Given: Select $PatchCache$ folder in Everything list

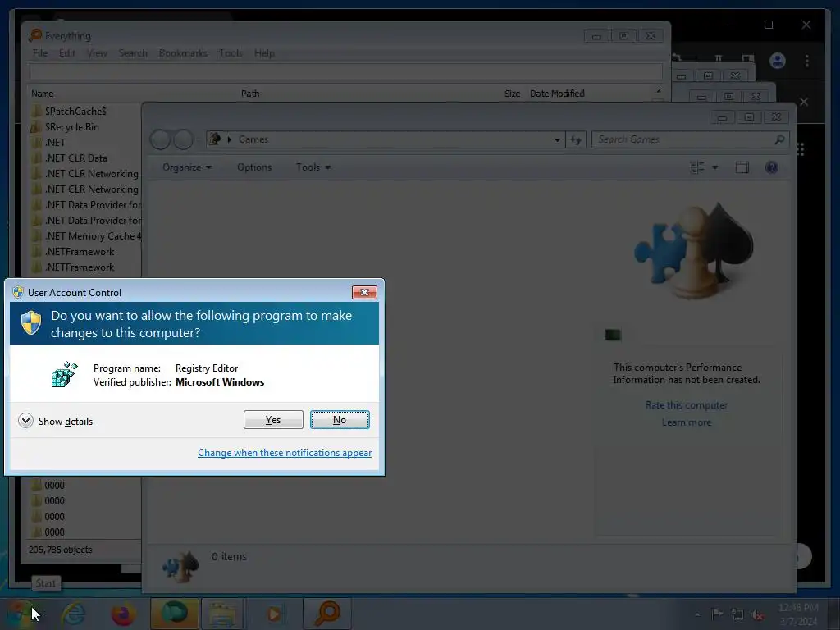Looking at the screenshot, I should pos(75,111).
